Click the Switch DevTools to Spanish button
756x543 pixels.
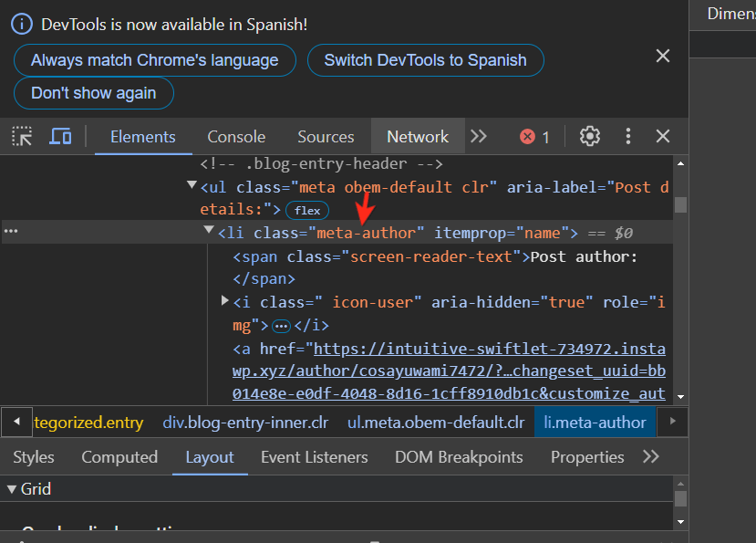point(425,60)
